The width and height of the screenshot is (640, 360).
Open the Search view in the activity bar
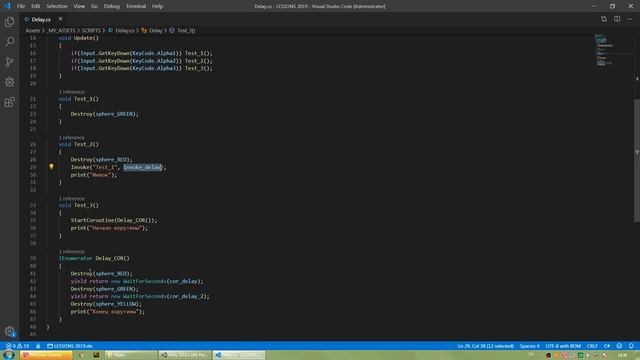click(x=9, y=42)
